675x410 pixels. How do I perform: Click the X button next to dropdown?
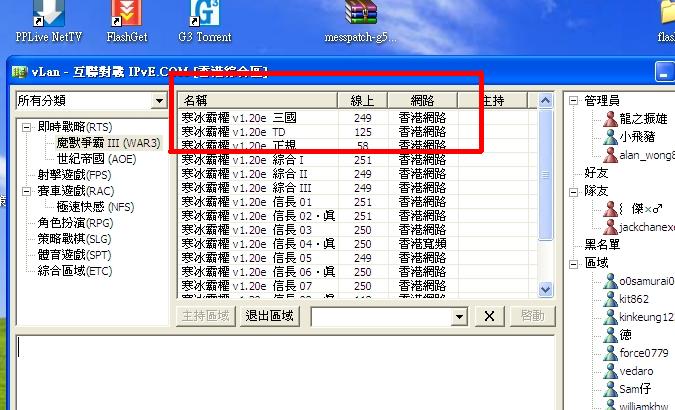[489, 317]
